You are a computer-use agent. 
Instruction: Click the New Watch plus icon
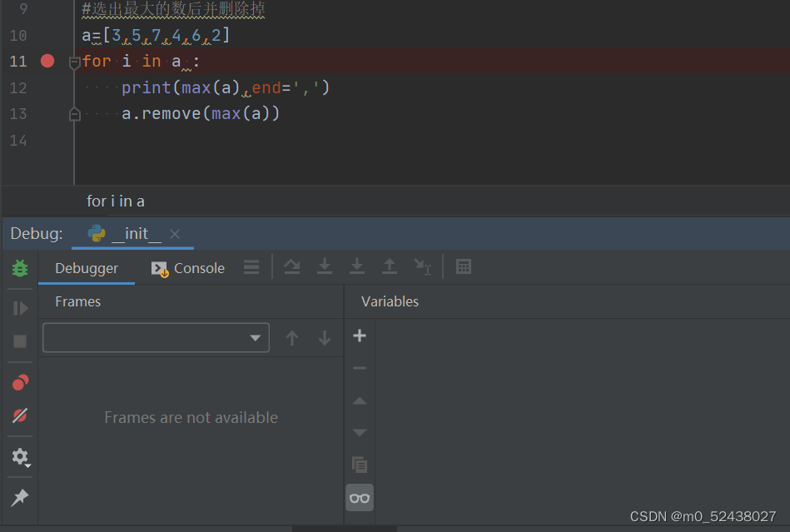click(x=360, y=336)
